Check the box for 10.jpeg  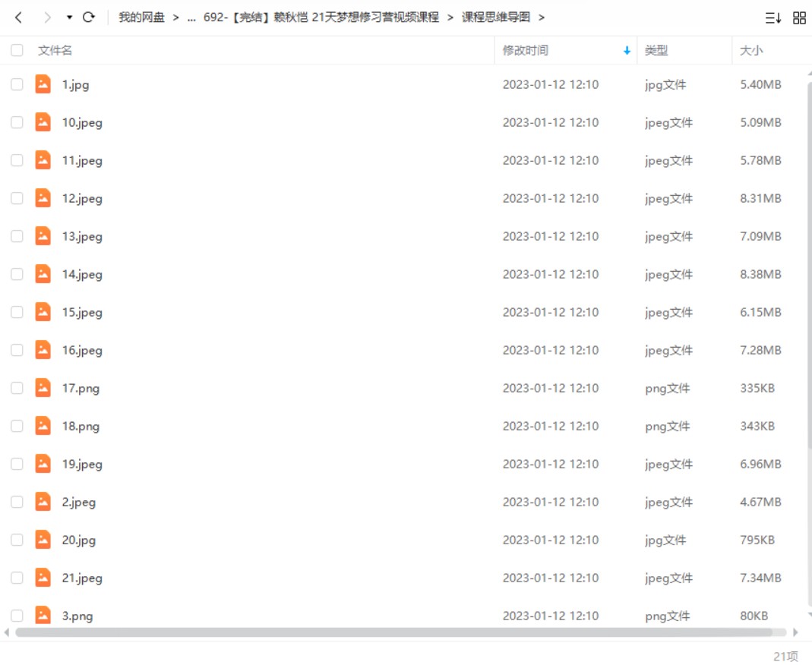[17, 123]
